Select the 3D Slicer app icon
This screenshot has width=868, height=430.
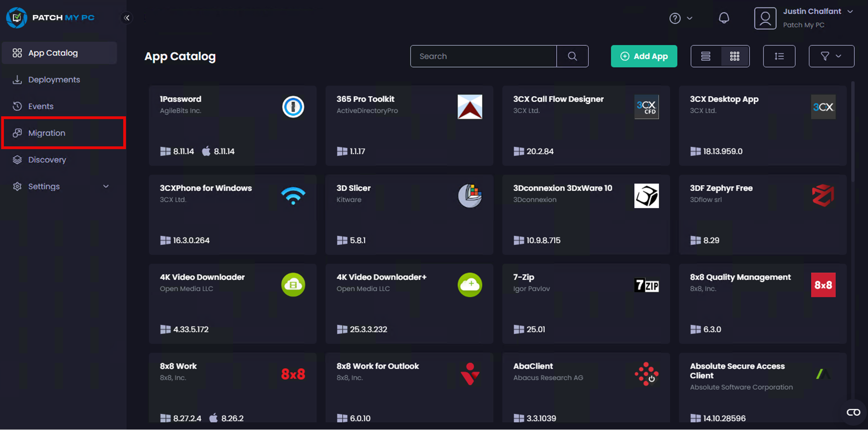469,196
